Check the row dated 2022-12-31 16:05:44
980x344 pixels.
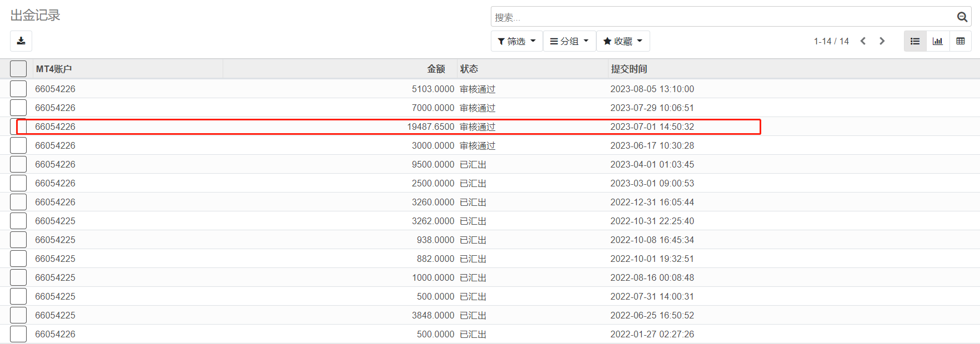[x=18, y=202]
